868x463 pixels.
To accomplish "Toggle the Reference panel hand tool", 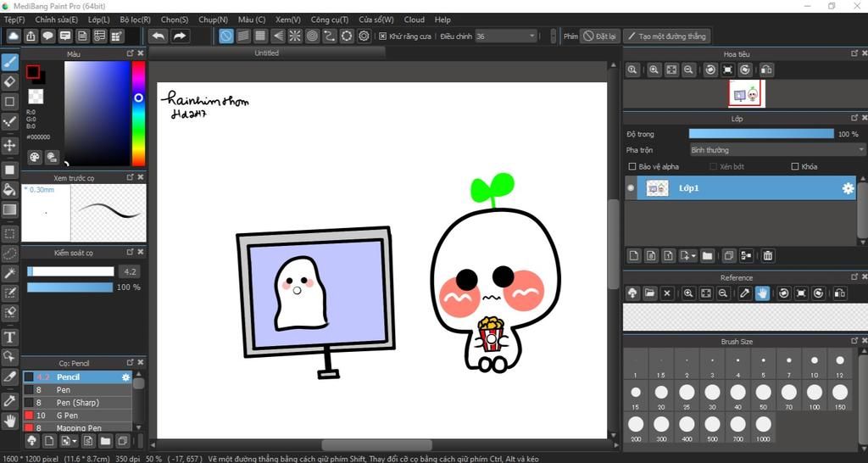I will point(762,293).
